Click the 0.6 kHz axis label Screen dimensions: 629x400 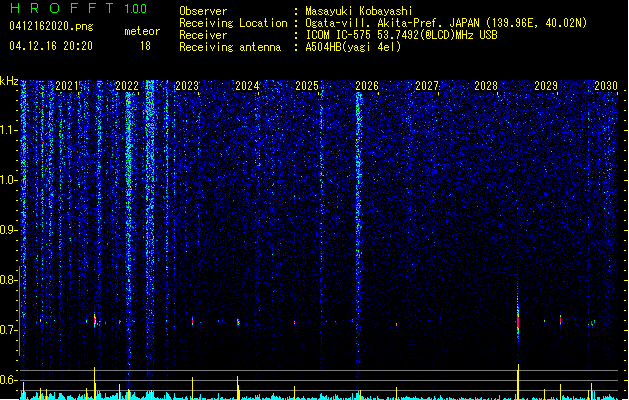tap(8, 380)
